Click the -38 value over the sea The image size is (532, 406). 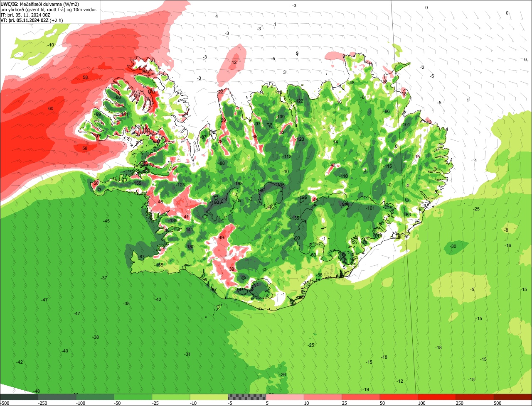(x=96, y=338)
